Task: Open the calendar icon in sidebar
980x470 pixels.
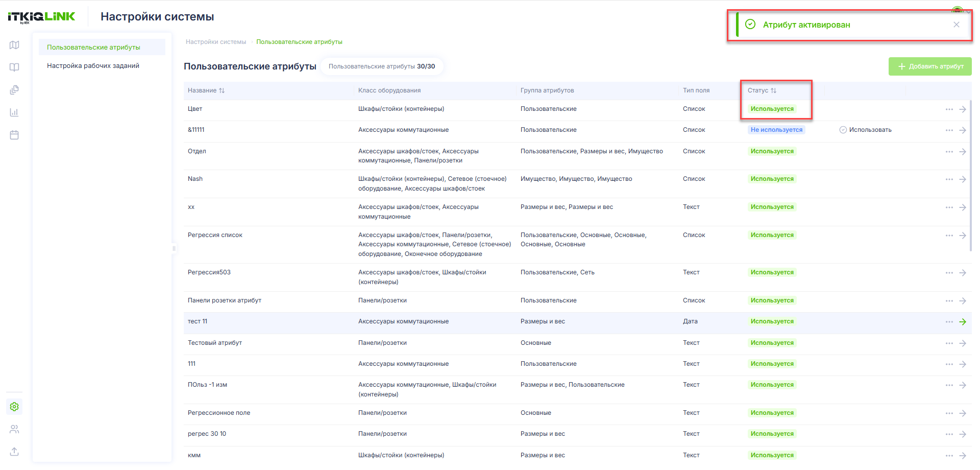Action: pyautogui.click(x=14, y=135)
